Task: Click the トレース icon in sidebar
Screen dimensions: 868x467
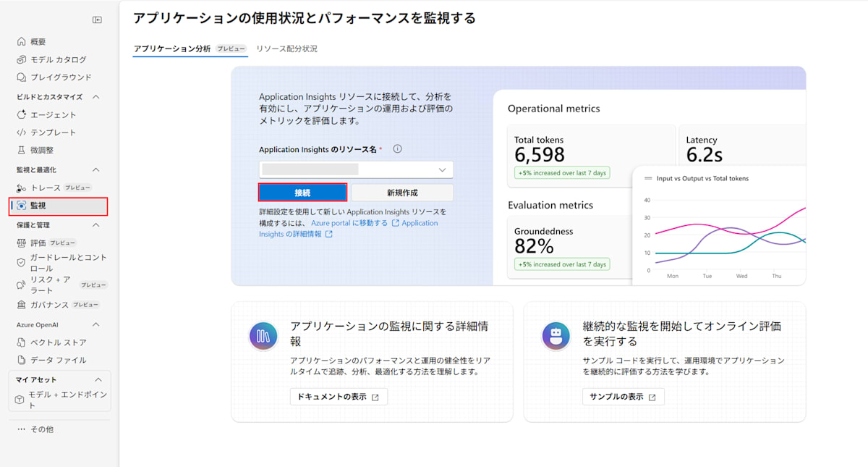Action: point(22,188)
